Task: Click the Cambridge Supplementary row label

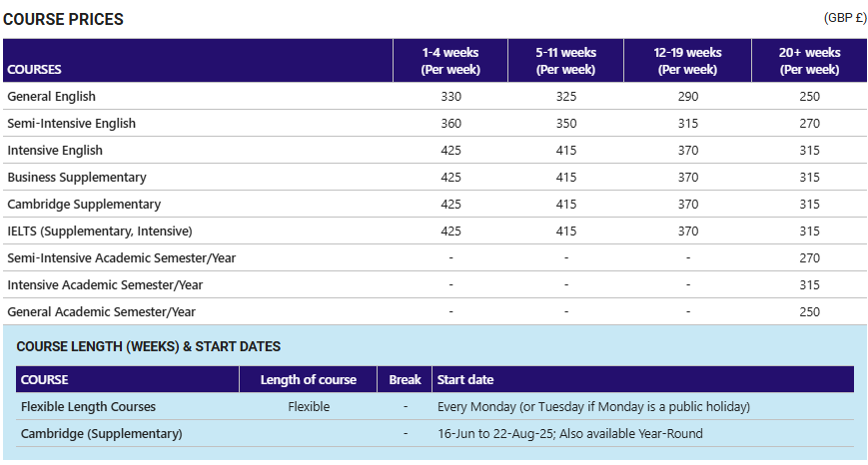Action: click(84, 205)
